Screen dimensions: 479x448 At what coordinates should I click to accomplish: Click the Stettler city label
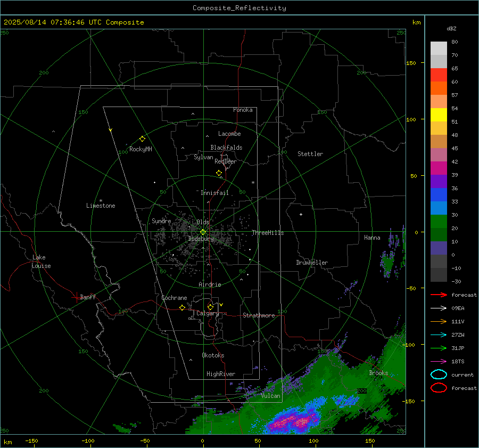[x=310, y=154]
